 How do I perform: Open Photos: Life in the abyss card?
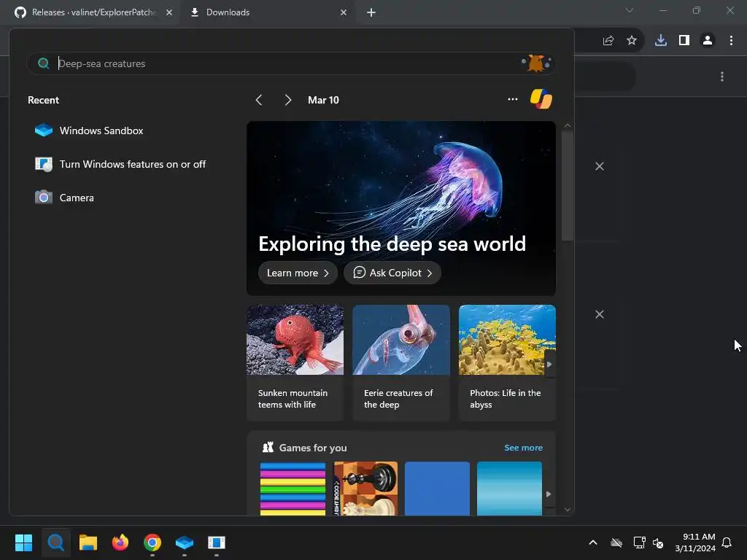coord(507,363)
